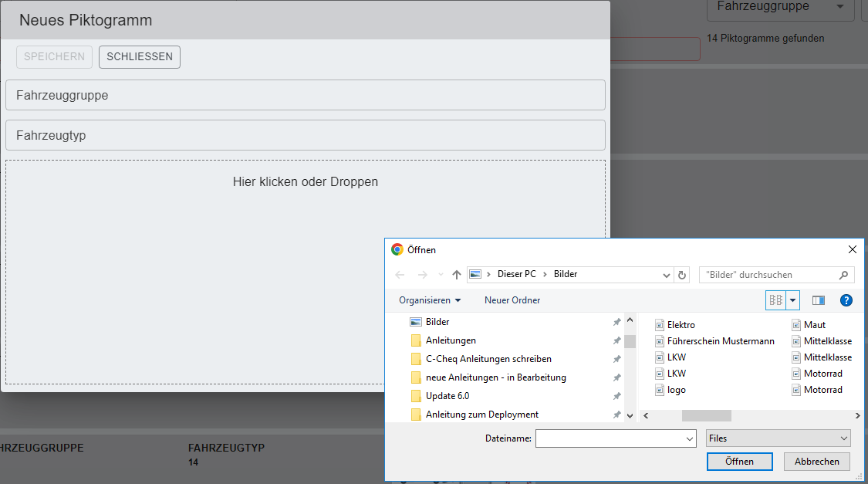Expand the view options dropdown arrow
Screen dimensions: 868x484
tap(793, 300)
